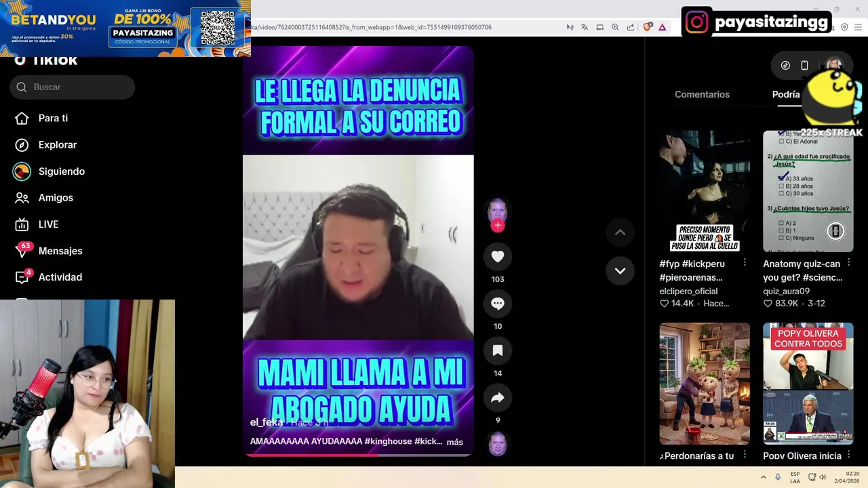Follow el_feka with the red plus button

point(498,226)
